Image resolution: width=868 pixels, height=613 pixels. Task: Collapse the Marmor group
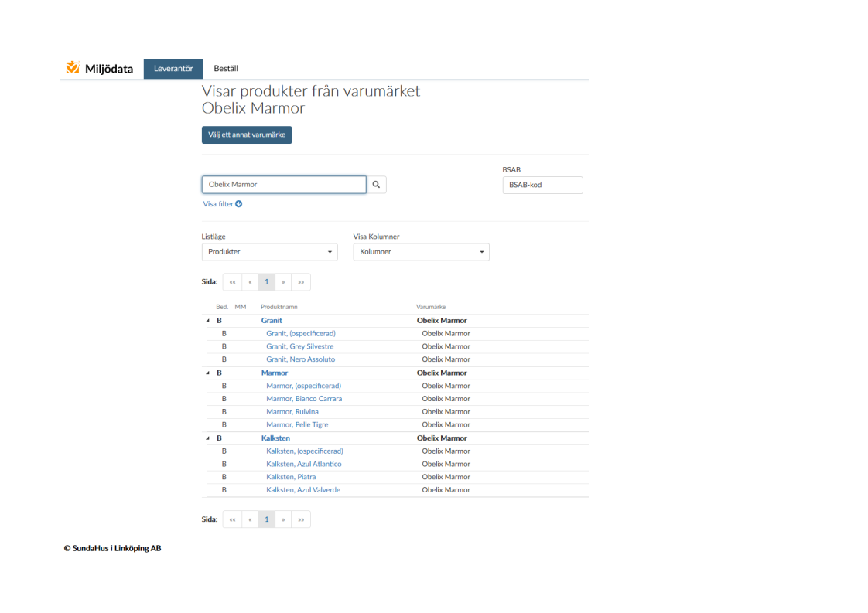click(x=208, y=373)
